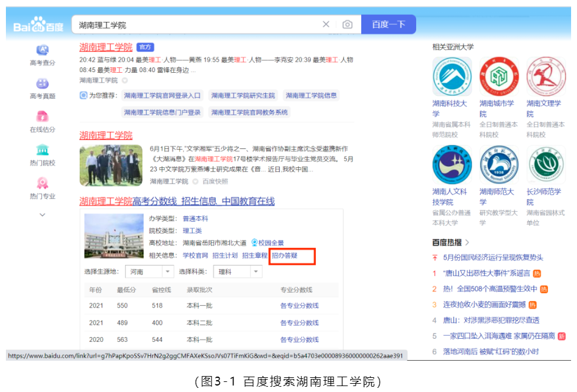Open the 湖南城市学院 logo
The height and width of the screenshot is (392, 577).
pyautogui.click(x=499, y=76)
